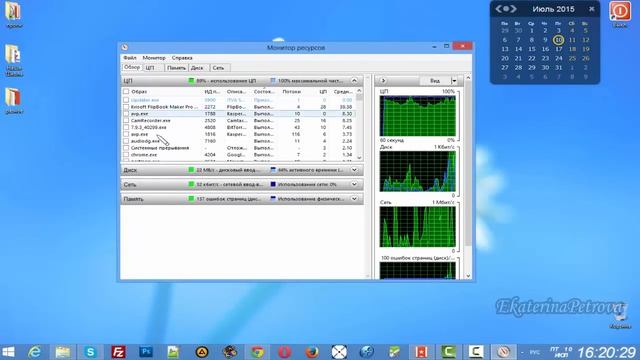Click the process list vertical scrollbar

[x=359, y=124]
